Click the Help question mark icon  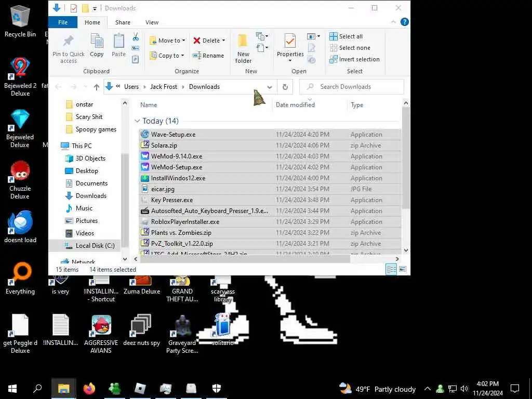[404, 22]
